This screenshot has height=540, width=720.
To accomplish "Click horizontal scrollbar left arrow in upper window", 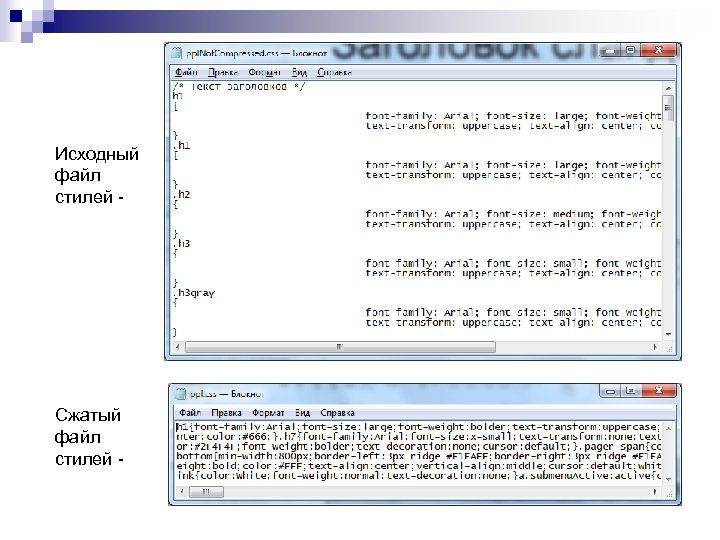I will [x=178, y=347].
